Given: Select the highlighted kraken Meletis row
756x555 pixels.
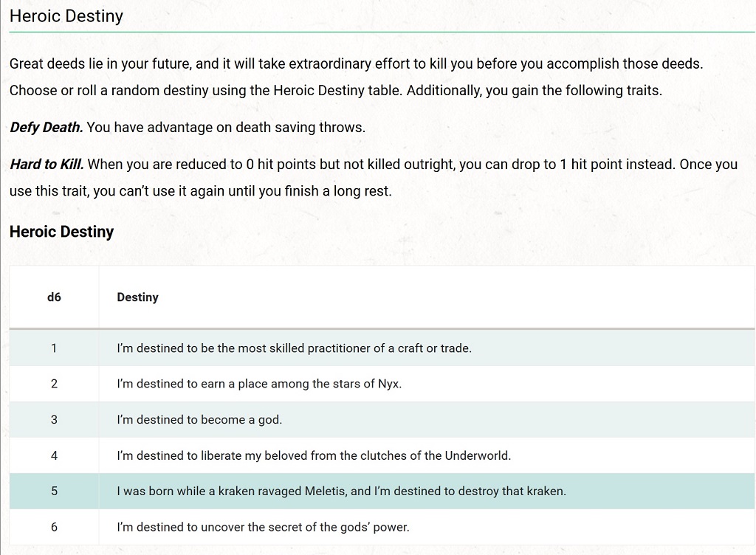Looking at the screenshot, I should click(382, 491).
